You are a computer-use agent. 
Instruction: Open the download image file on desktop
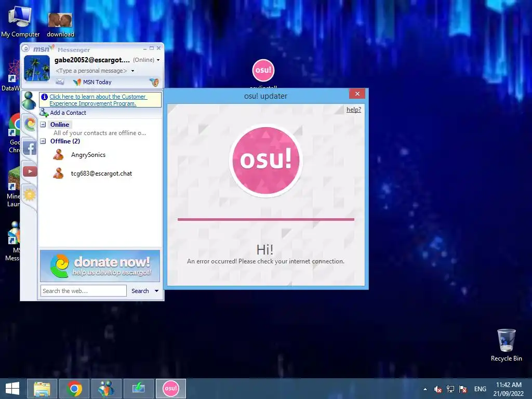click(x=60, y=24)
